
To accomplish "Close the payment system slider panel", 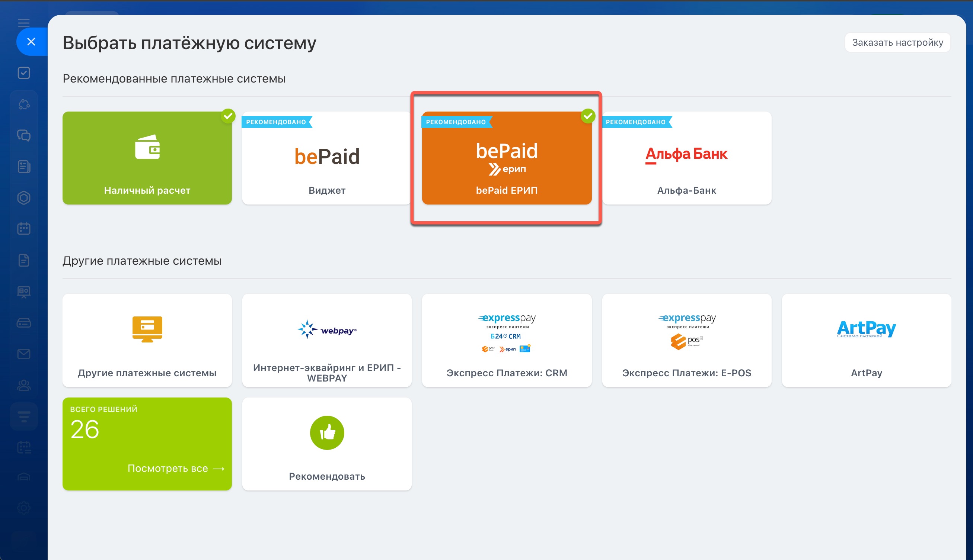I will (x=31, y=42).
